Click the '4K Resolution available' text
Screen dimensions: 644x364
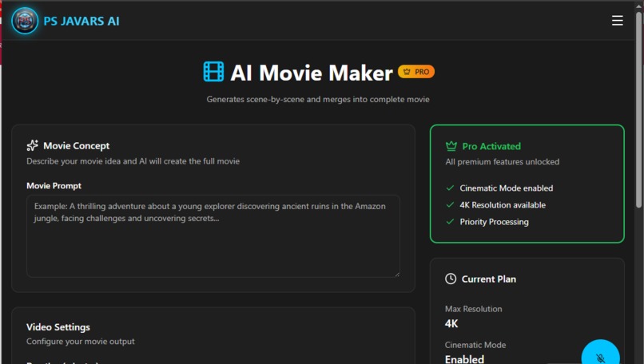(503, 205)
